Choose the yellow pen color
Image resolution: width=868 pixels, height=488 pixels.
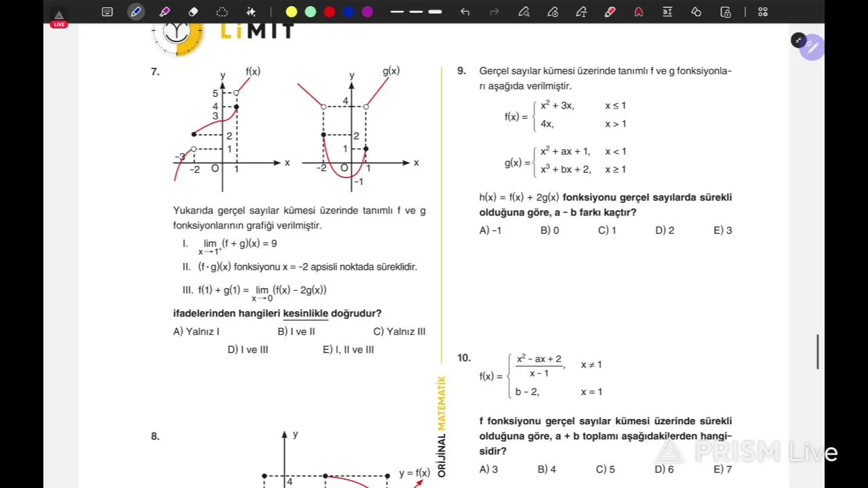point(292,12)
